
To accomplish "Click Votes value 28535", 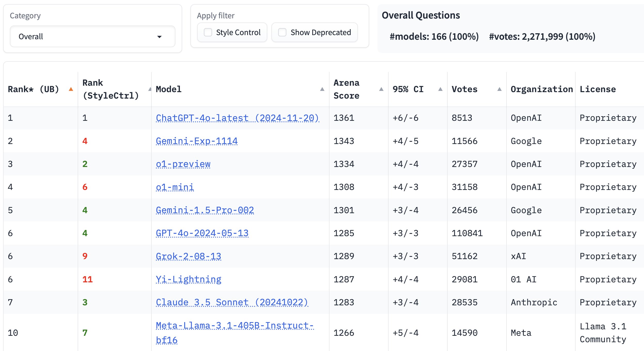I will [464, 302].
